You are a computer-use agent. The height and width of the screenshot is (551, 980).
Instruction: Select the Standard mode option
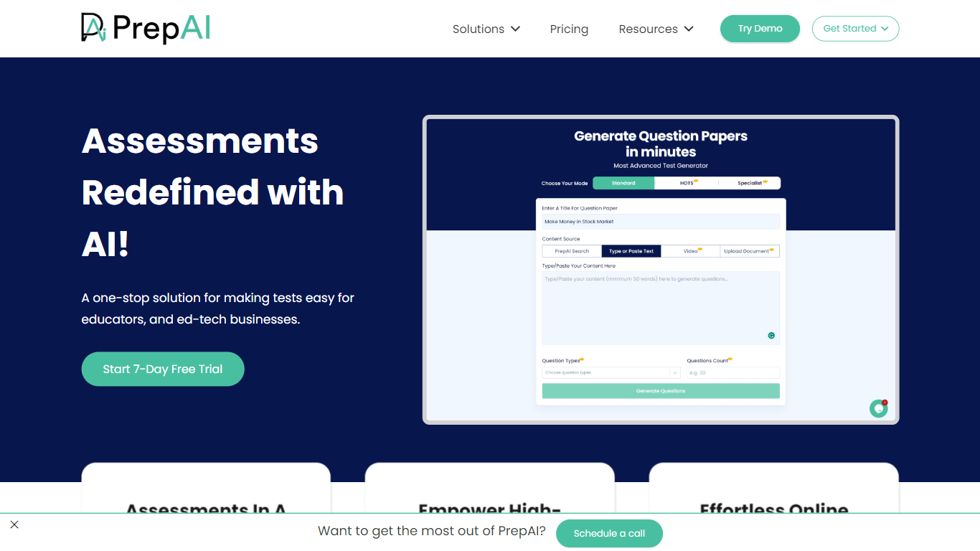coord(623,183)
